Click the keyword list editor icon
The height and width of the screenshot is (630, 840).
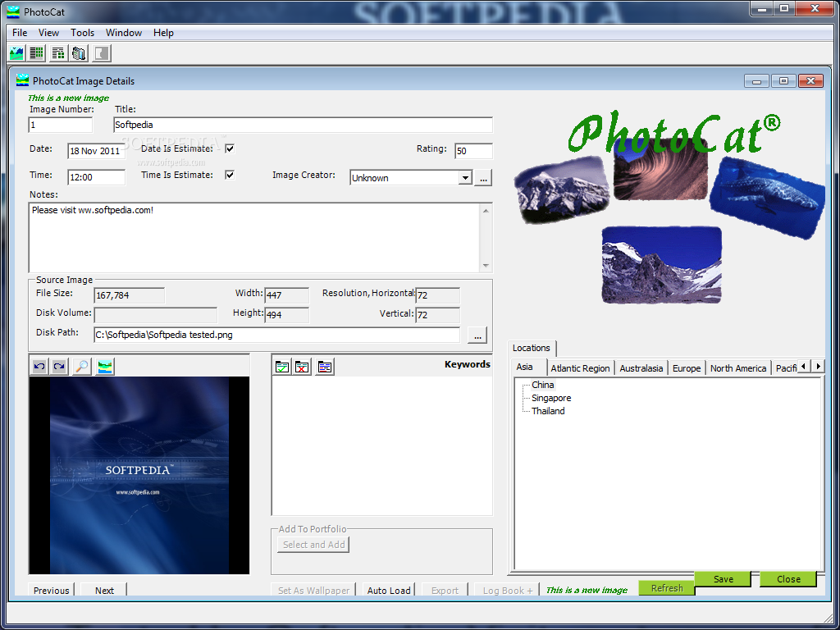pyautogui.click(x=325, y=367)
